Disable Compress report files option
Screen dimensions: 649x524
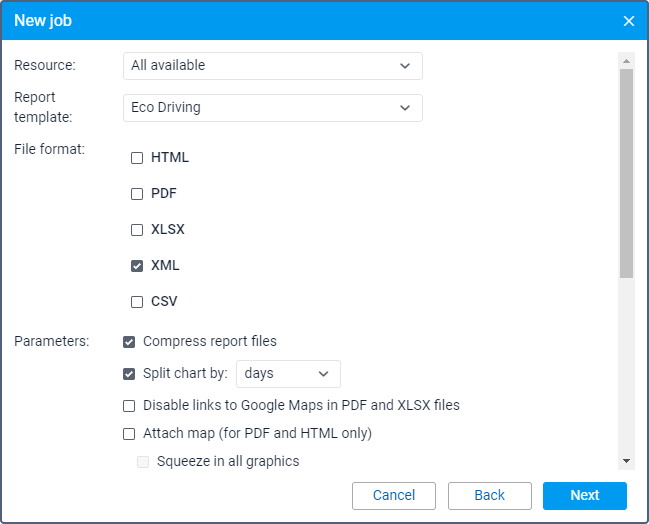129,342
